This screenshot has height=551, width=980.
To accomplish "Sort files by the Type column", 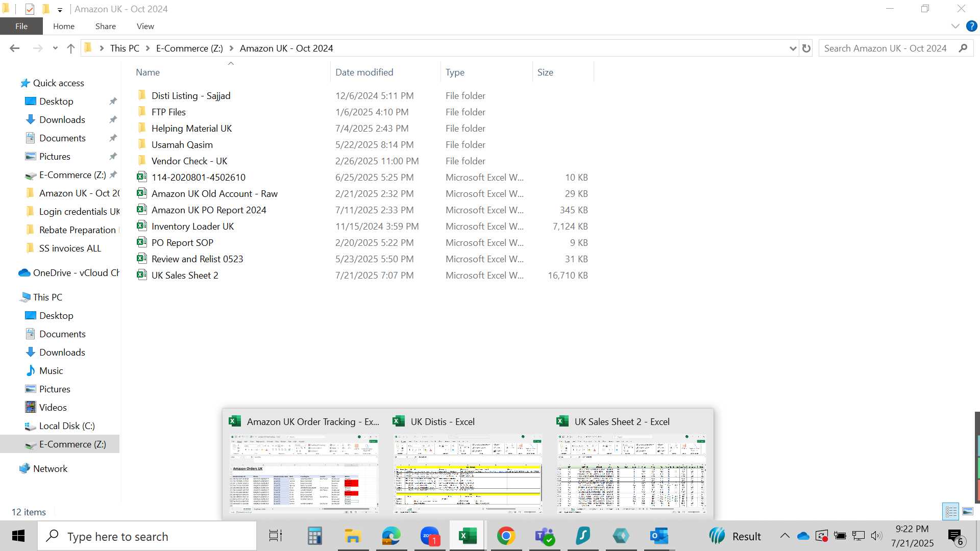I will [486, 72].
